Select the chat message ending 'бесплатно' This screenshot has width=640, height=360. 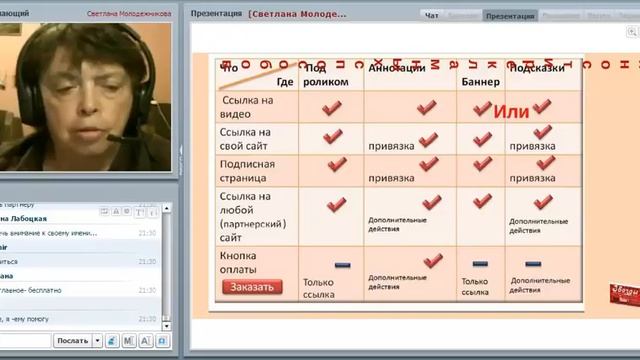coord(31,290)
